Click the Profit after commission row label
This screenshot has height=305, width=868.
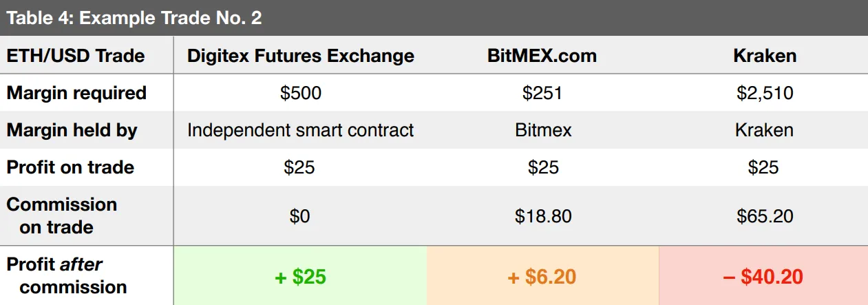pos(67,275)
